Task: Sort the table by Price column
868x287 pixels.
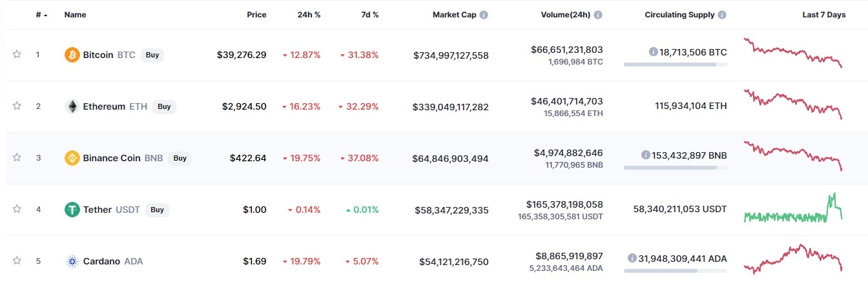Action: coord(256,15)
